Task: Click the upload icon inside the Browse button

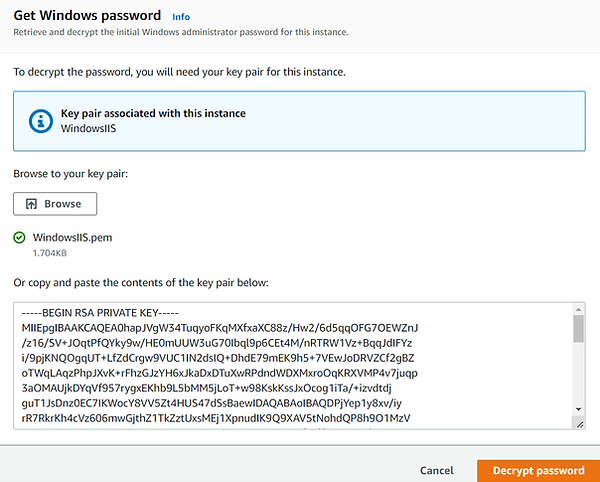Action: tap(31, 204)
